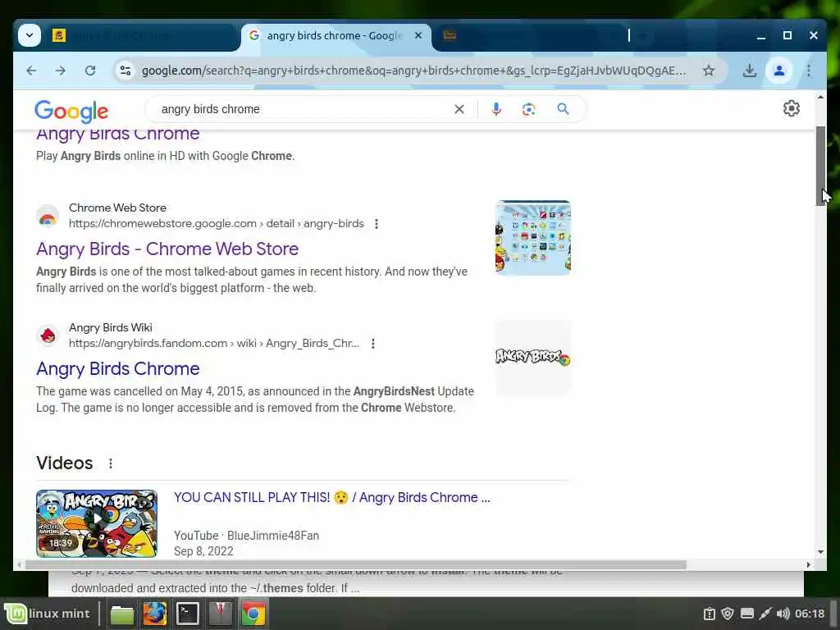Click scrollbar down arrow
Viewport: 840px width, 630px height.
point(820,552)
